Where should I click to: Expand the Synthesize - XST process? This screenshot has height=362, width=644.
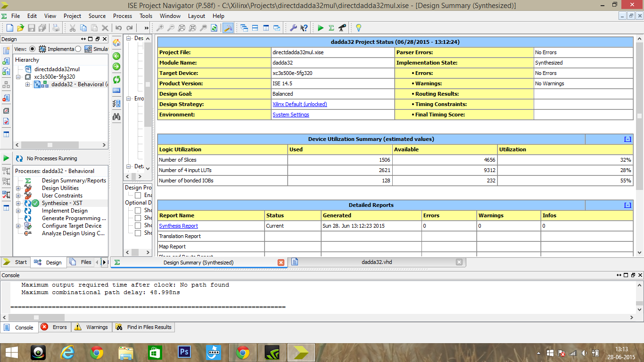[18, 203]
